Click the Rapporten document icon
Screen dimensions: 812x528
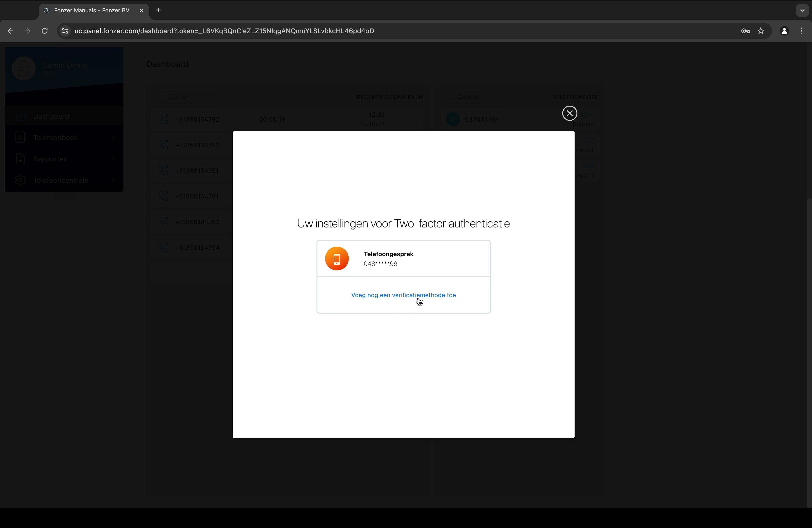[x=20, y=159]
